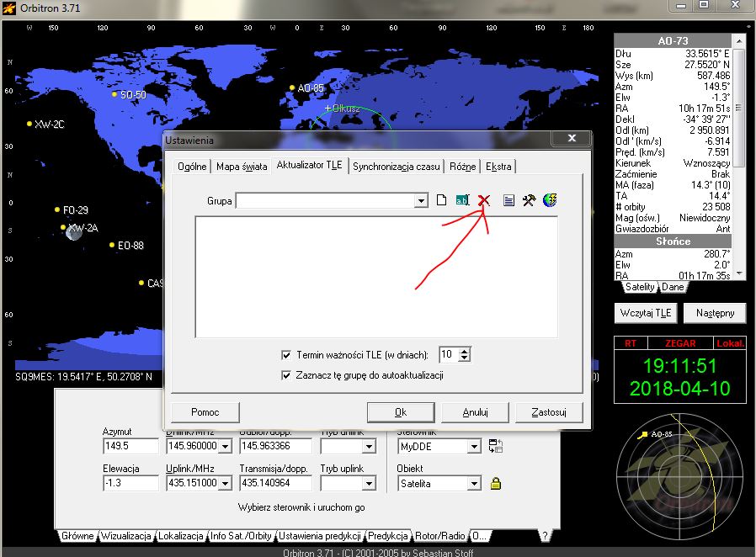Screen dimensions: 756x557
Task: Click the satellite data panel scrollbar
Action: pos(738,156)
